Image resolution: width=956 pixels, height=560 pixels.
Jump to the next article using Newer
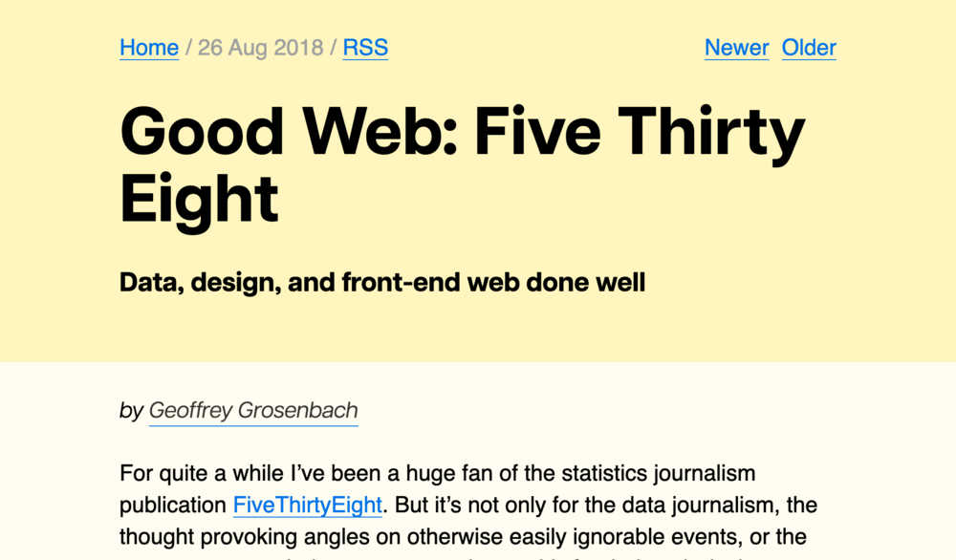[736, 48]
